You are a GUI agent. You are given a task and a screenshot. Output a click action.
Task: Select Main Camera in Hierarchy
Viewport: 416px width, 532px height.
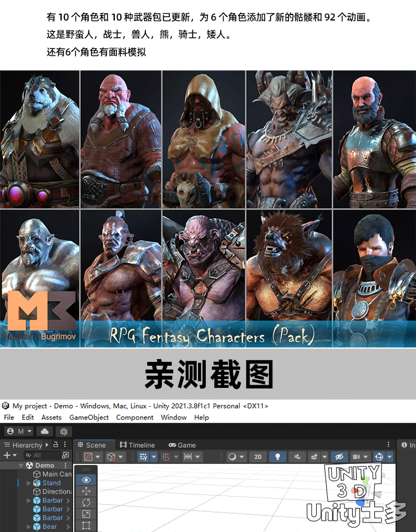point(52,474)
